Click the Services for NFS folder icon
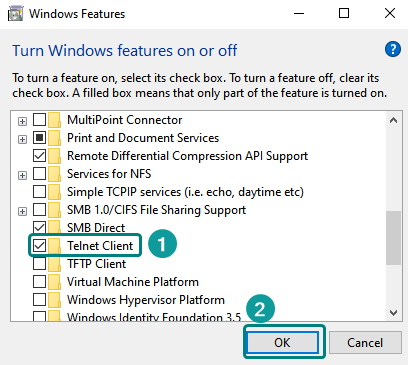Viewport: 408px width, 365px height. pos(54,174)
